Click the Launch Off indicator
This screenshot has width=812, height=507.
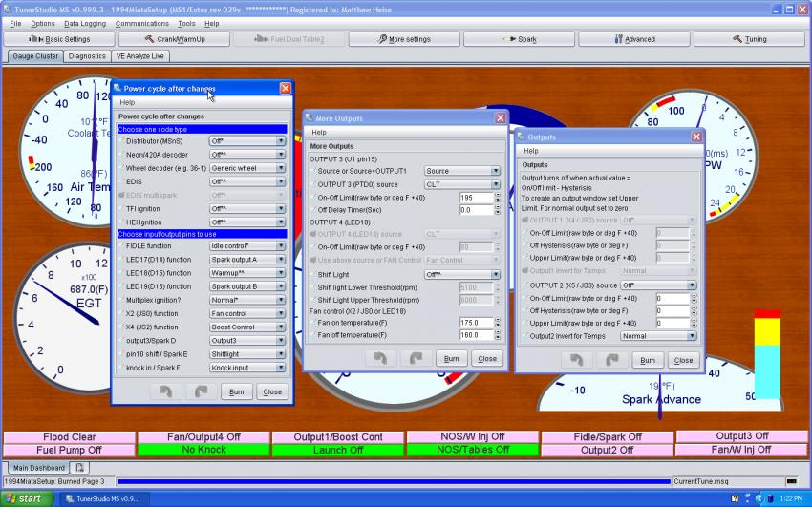338,450
